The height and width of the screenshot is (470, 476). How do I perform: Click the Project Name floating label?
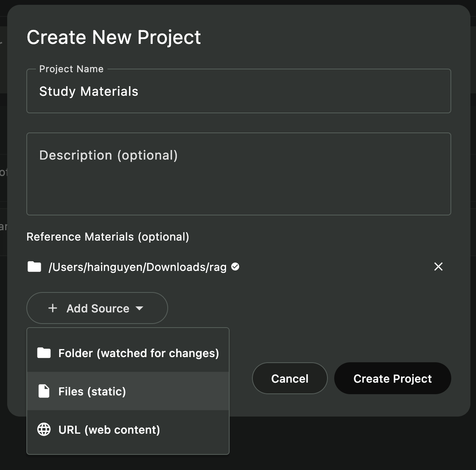click(x=71, y=69)
